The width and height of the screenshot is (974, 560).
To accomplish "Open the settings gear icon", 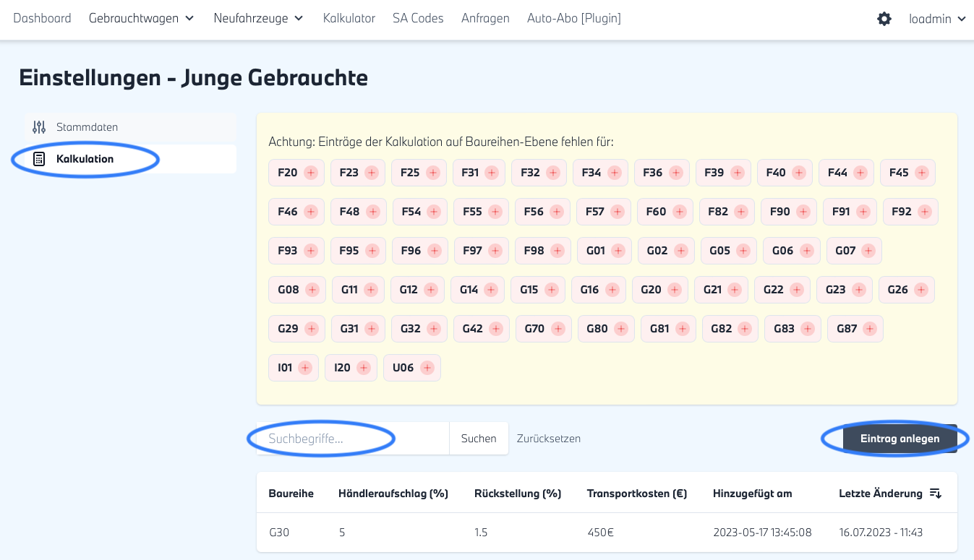I will [x=884, y=19].
